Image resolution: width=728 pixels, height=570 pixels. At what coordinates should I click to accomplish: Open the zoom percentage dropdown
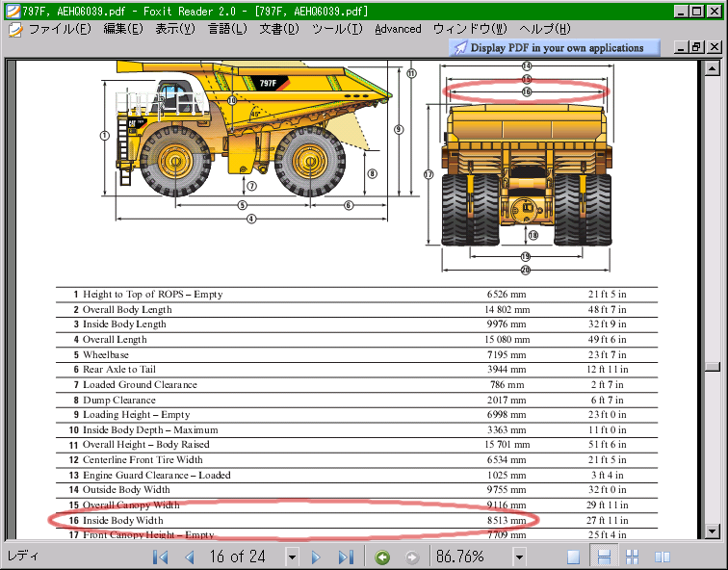pos(520,557)
